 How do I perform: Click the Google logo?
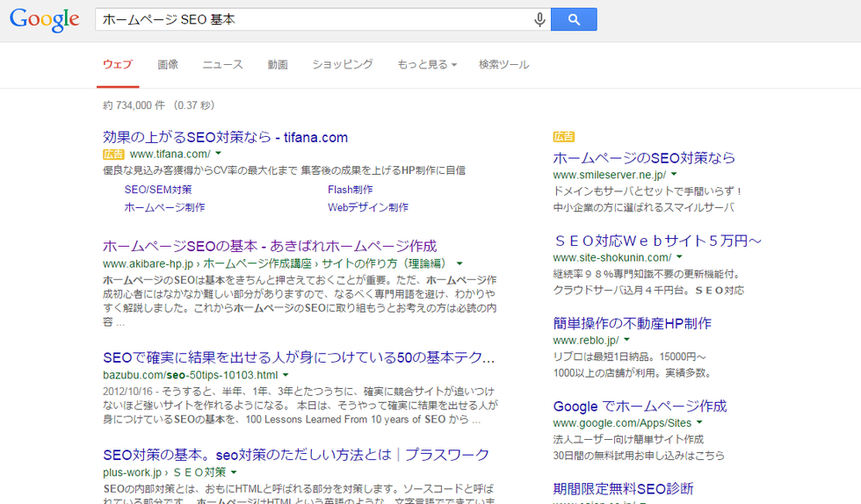[45, 19]
